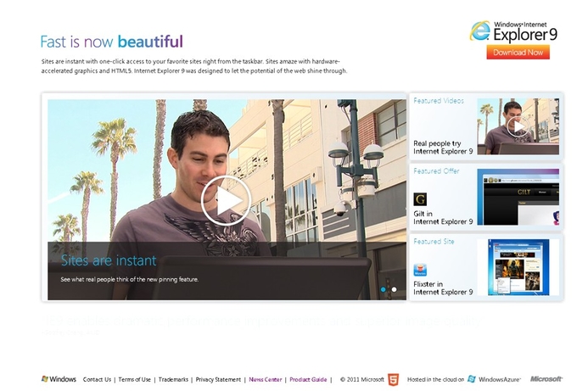Click the Gilt G logo icon
Viewport: 588px width, 391px height.
click(x=420, y=199)
